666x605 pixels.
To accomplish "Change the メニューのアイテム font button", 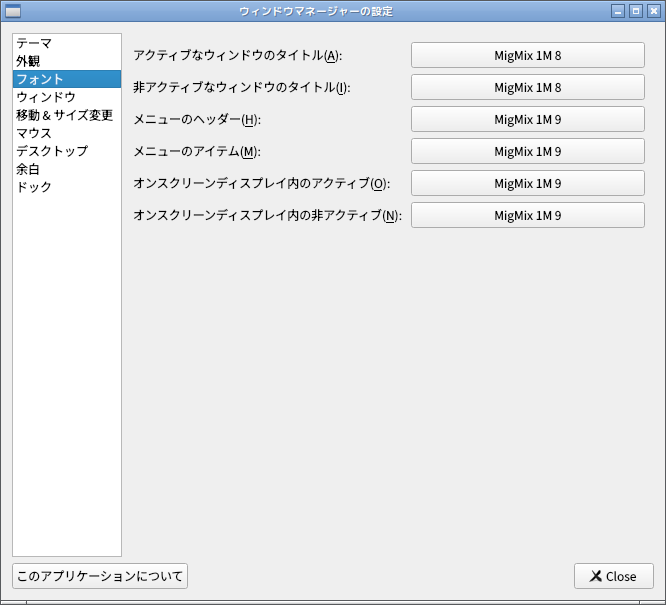I will (x=528, y=151).
